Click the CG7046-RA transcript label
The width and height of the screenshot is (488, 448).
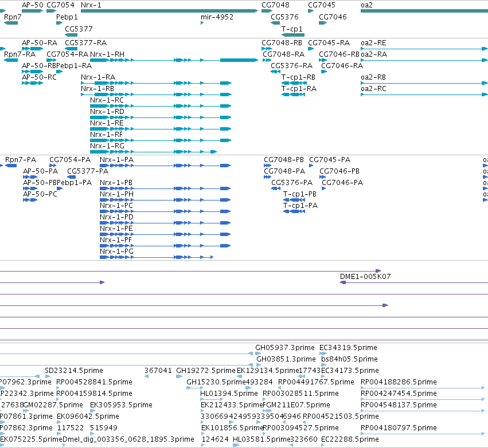(342, 66)
